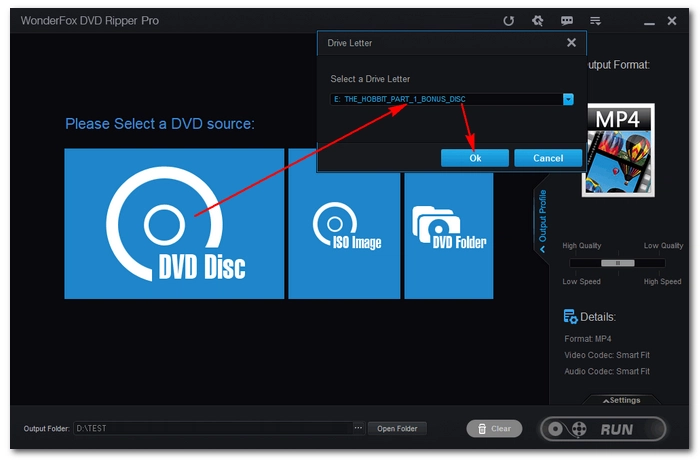700x460 pixels.
Task: Click Video Codec: Smart Fit text
Action: 607,355
